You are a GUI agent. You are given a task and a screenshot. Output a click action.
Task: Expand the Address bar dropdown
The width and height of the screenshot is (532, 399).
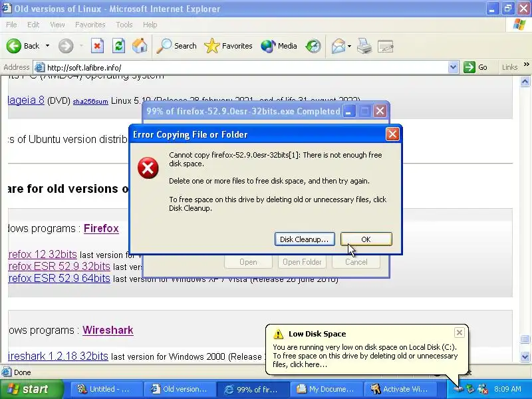pos(453,67)
